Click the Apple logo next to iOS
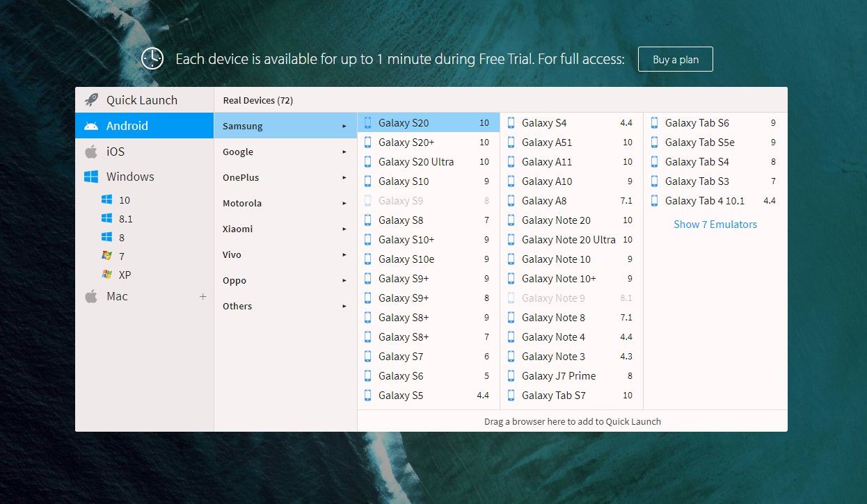Viewport: 867px width, 504px height. click(x=91, y=151)
